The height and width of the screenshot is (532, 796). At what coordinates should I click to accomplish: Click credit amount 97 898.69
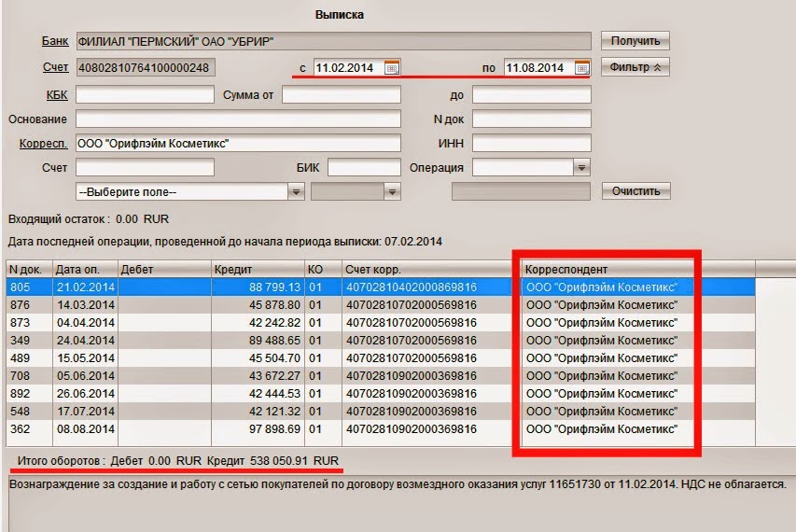274,429
